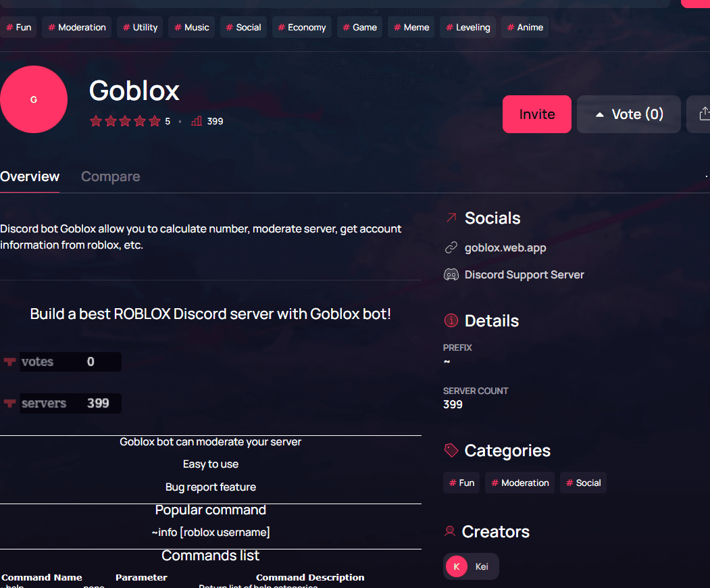Screen dimensions: 710x588
Task: Open creator Kei's profile
Action: point(471,566)
